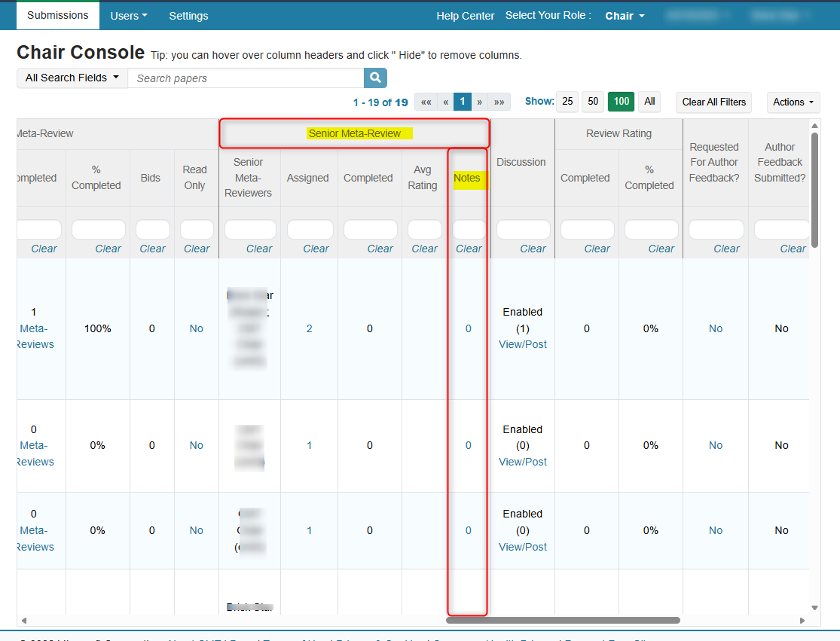Viewport: 840px width, 641px height.
Task: Click the magnifier search button
Action: point(375,78)
